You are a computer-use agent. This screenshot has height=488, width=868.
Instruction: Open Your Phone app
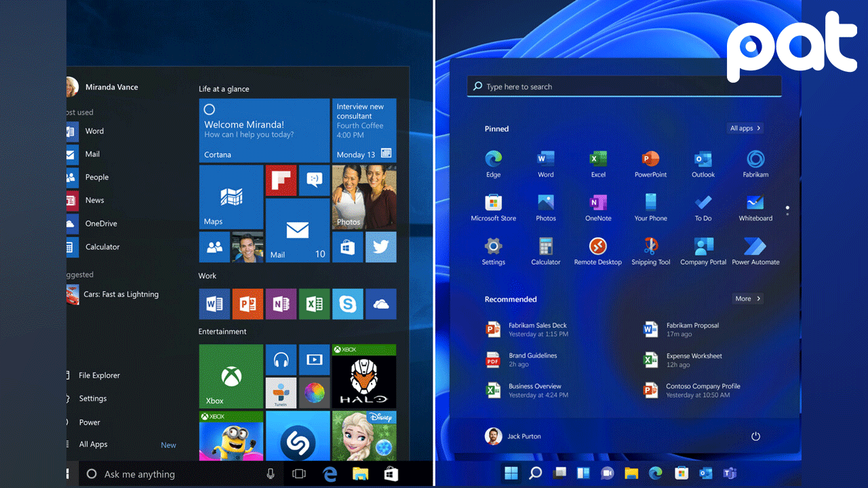click(650, 208)
